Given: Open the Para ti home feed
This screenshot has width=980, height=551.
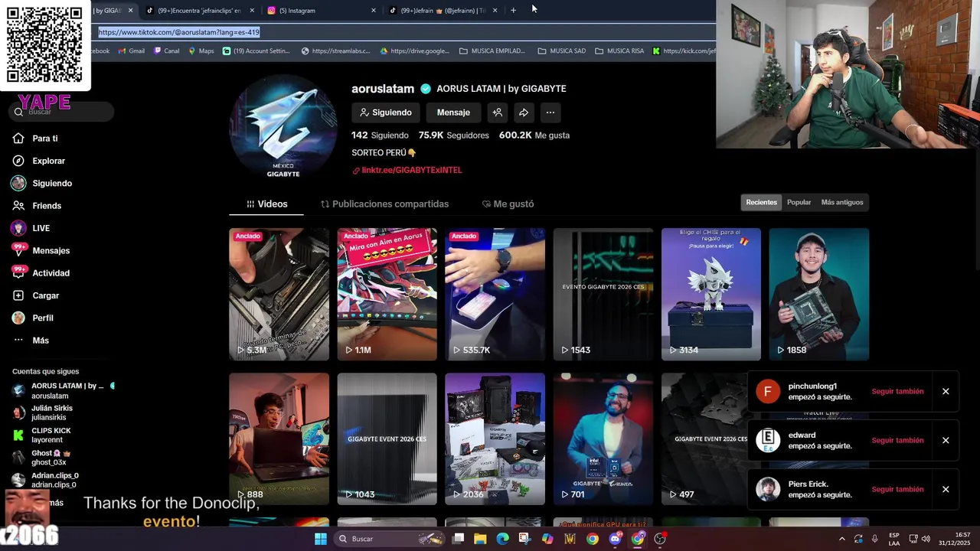Looking at the screenshot, I should [44, 139].
